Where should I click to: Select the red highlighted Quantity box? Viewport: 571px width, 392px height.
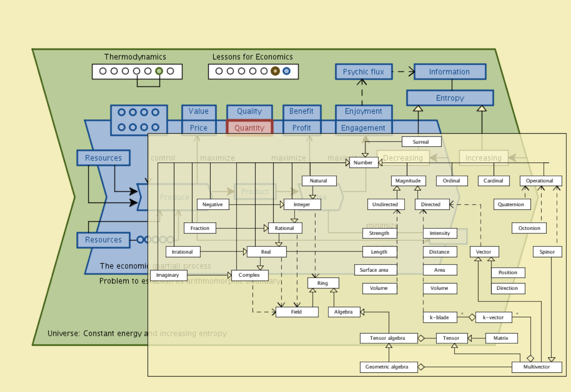pos(249,128)
